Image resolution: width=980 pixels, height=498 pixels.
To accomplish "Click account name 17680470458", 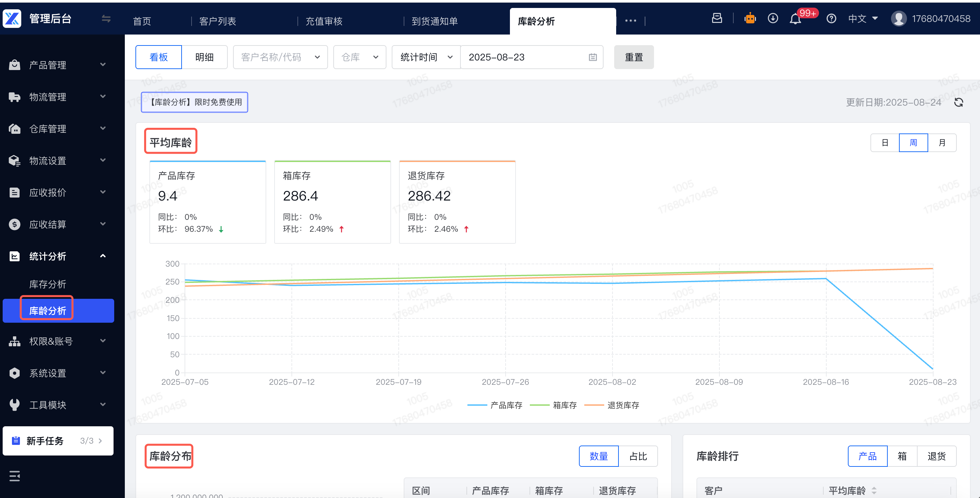I will [x=941, y=19].
